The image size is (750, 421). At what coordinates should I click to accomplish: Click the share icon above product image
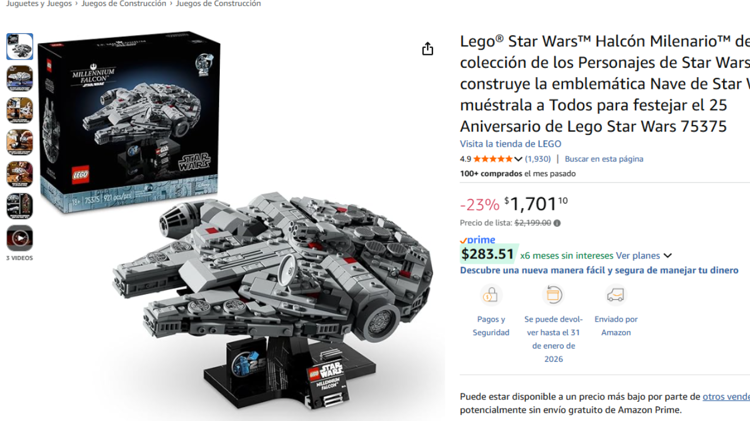[x=428, y=49]
